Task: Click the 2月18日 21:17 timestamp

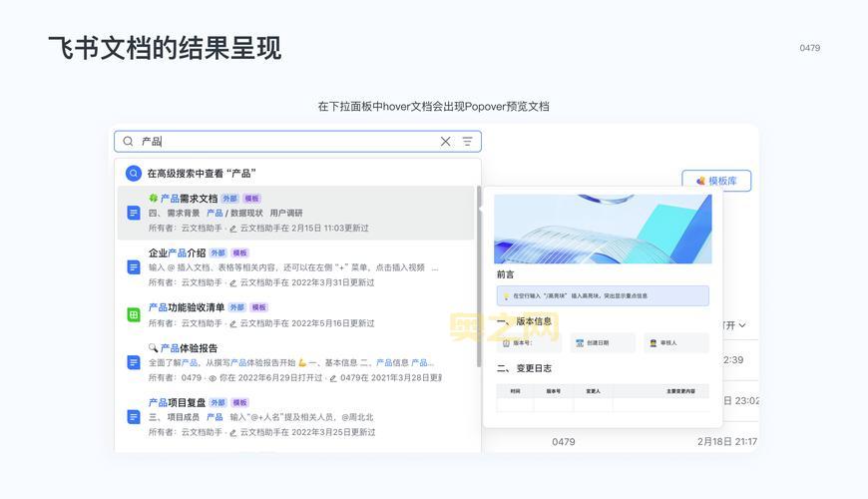Action: pos(727,441)
